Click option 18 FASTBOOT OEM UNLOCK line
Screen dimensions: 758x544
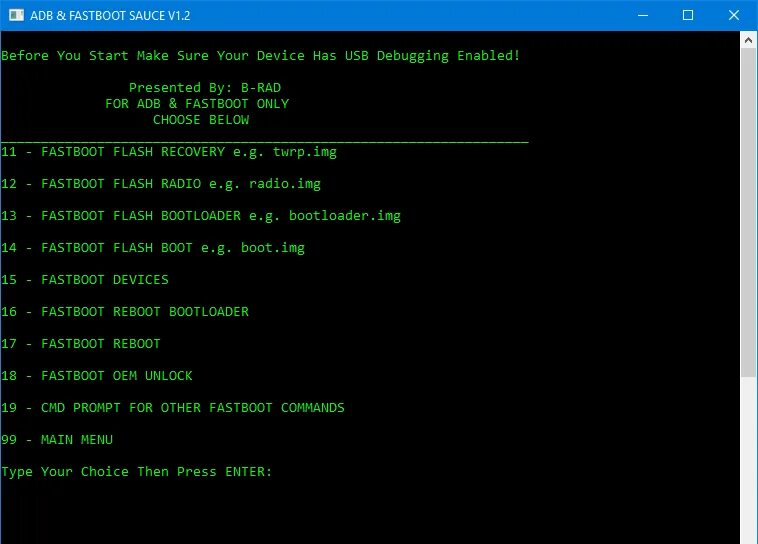[x=97, y=376]
